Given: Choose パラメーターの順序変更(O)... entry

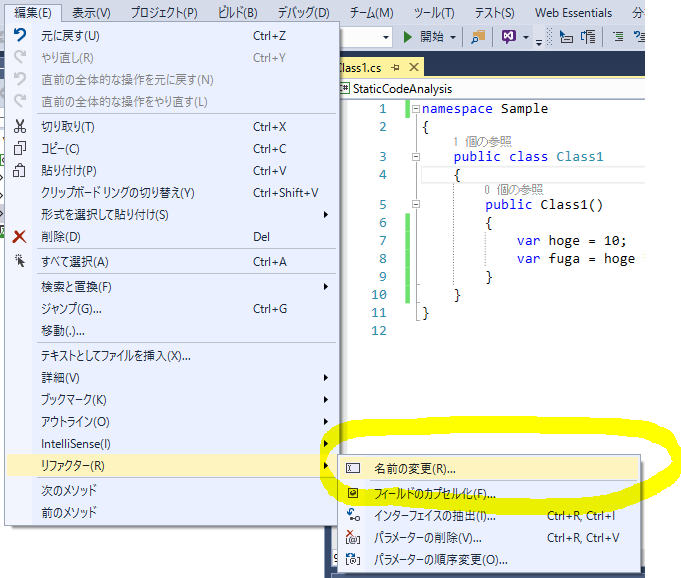Looking at the screenshot, I should coord(489,560).
